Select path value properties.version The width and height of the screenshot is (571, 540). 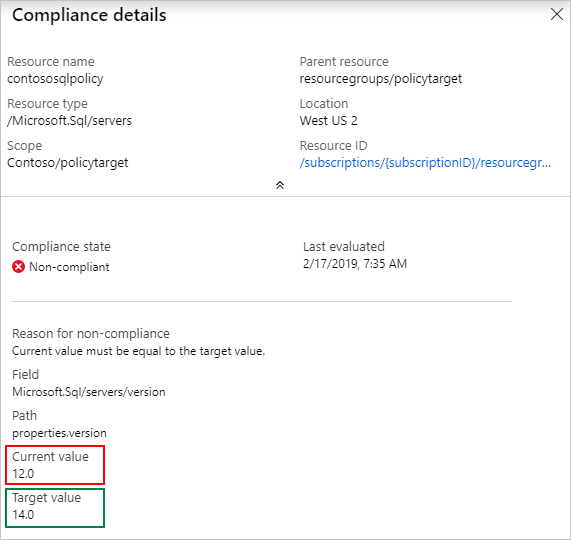pyautogui.click(x=59, y=433)
